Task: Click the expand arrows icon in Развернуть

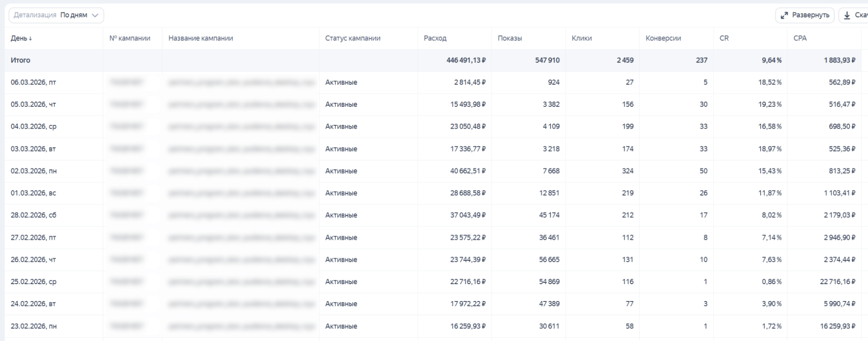Action: click(784, 16)
